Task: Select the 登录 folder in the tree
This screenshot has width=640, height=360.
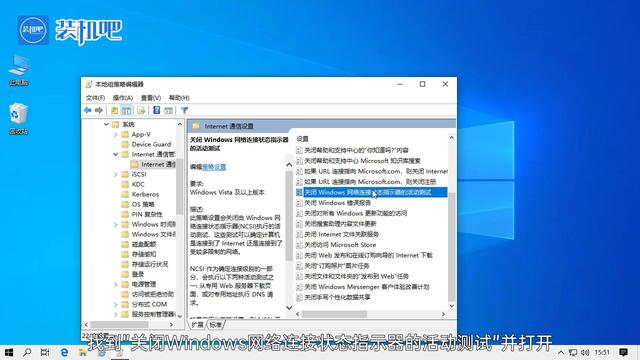Action: (133, 274)
